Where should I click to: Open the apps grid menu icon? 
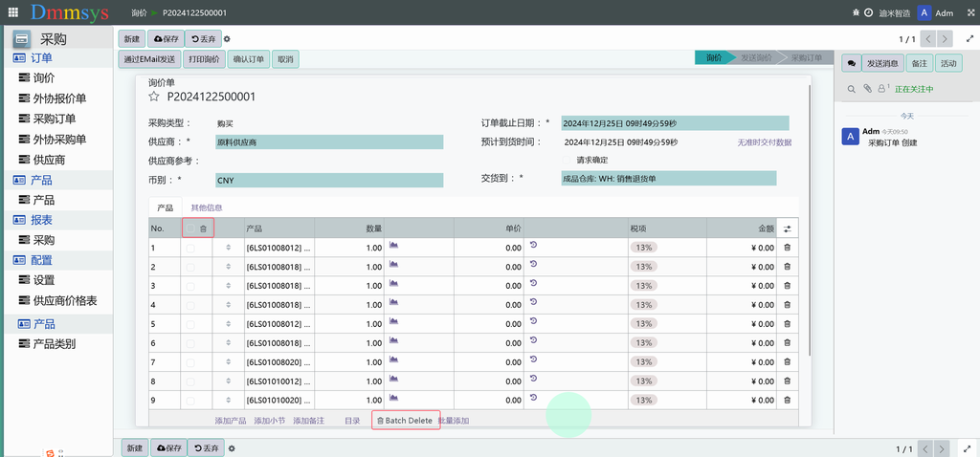pos(13,12)
